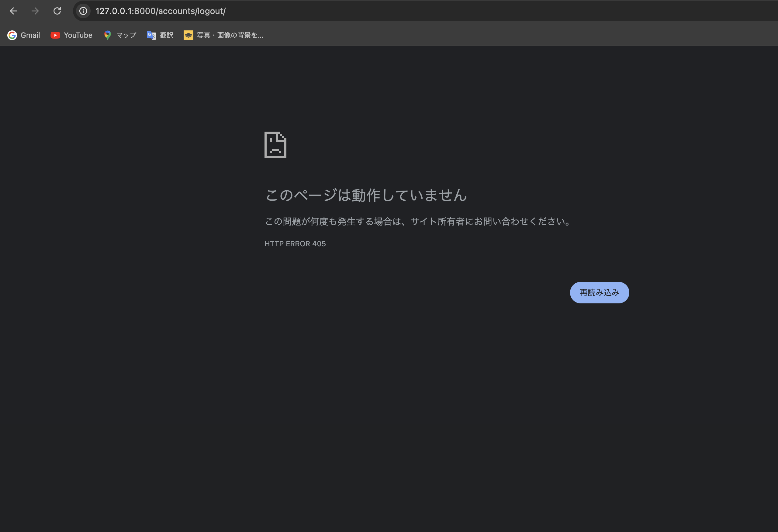Screen dimensions: 778x532
Task: Reload the page via the toolbar refresh icon
Action: [x=57, y=11]
